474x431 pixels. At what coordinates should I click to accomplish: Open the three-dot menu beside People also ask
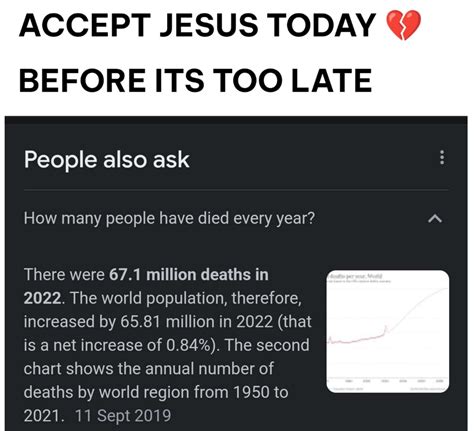tap(442, 157)
